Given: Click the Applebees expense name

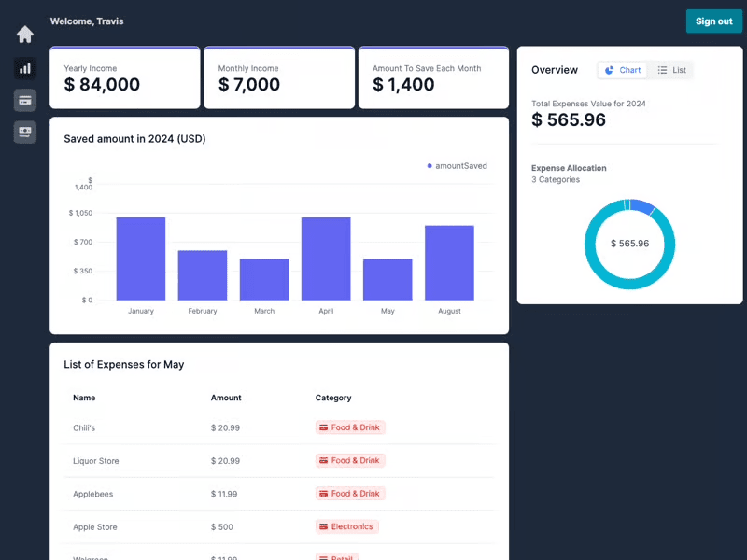Looking at the screenshot, I should click(x=92, y=494).
